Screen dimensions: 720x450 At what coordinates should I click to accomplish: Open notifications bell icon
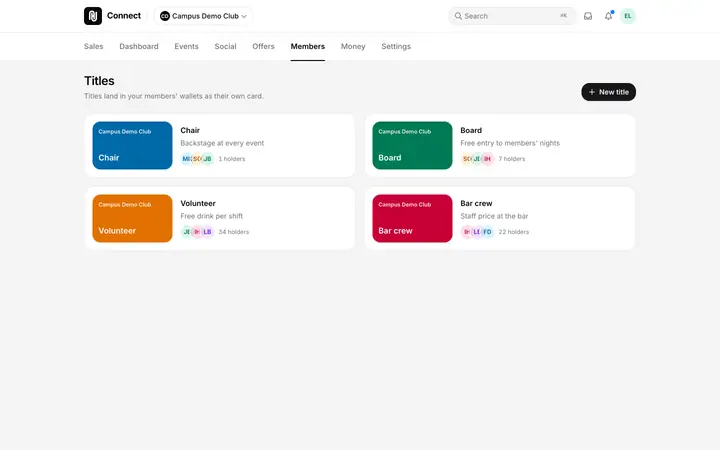[608, 16]
